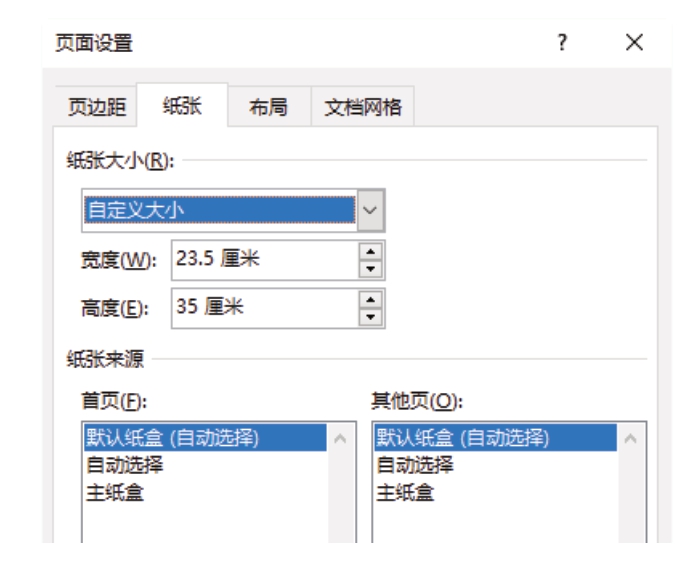Click the 首页 list scroll-up arrow
The image size is (699, 586).
[341, 439]
